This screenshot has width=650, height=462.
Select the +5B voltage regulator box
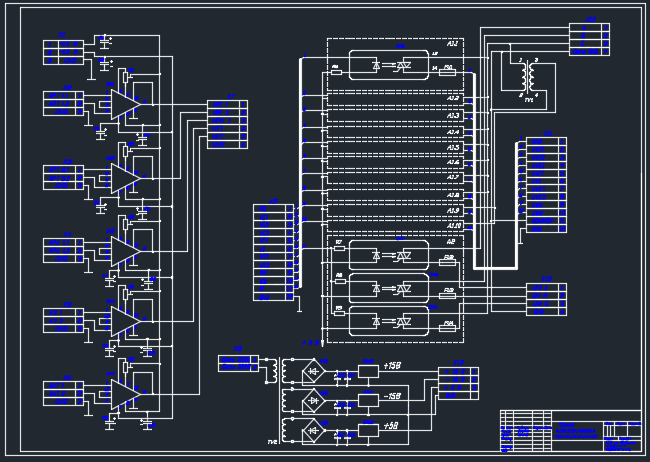369,430
